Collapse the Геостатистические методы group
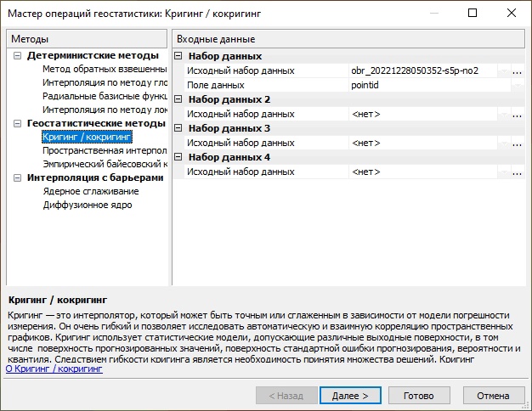The height and width of the screenshot is (411, 532). [18, 123]
